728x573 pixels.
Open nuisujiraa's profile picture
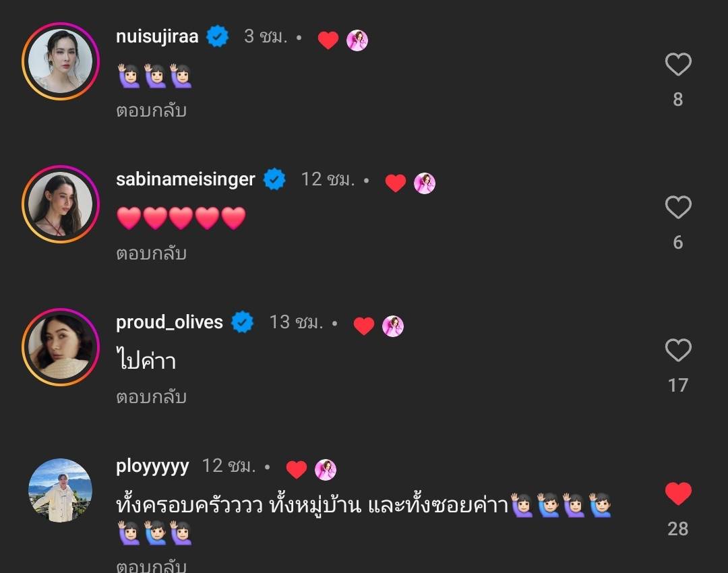(61, 61)
